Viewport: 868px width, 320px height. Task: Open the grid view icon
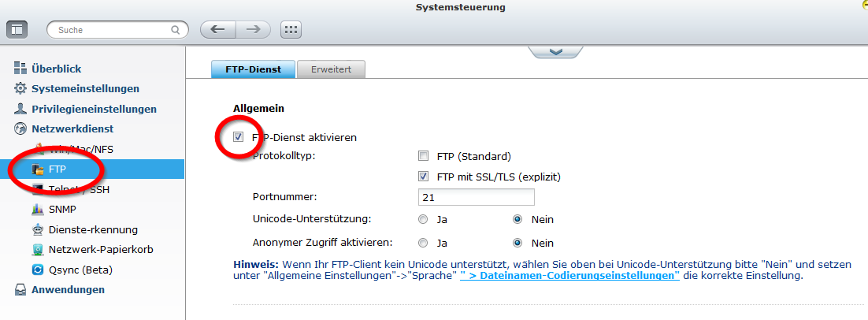(x=291, y=30)
